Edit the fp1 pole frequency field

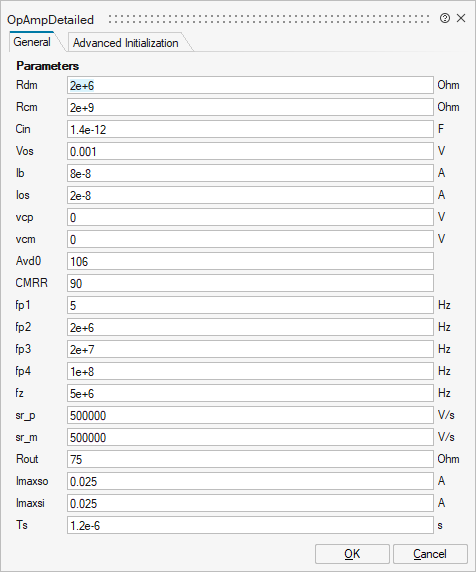point(250,305)
